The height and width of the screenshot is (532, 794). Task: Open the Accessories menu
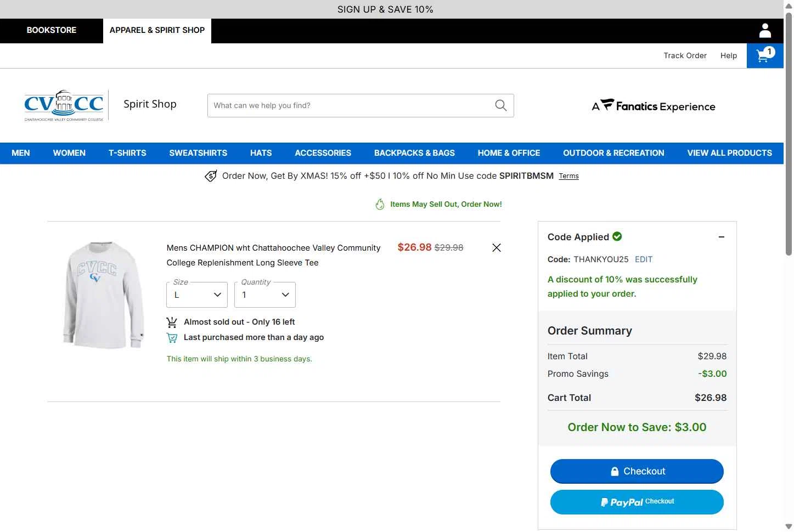point(323,153)
